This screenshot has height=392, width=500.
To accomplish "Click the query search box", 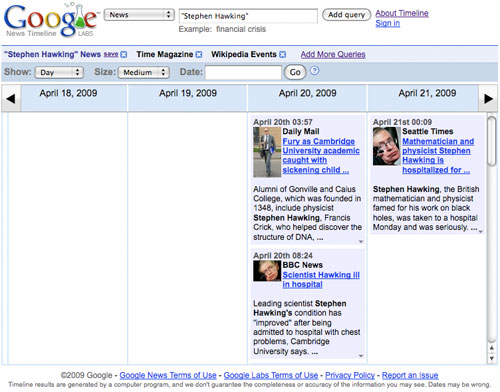I will click(x=248, y=16).
